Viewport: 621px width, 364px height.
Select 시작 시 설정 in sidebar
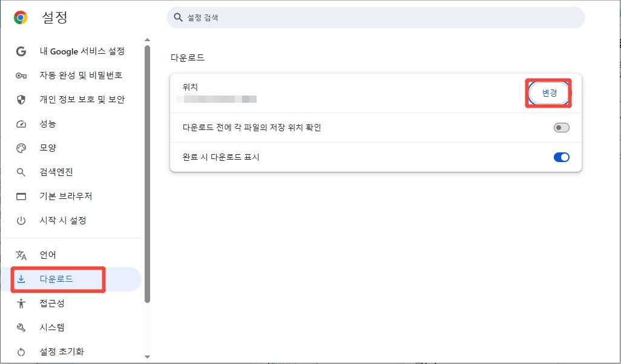pyautogui.click(x=62, y=221)
